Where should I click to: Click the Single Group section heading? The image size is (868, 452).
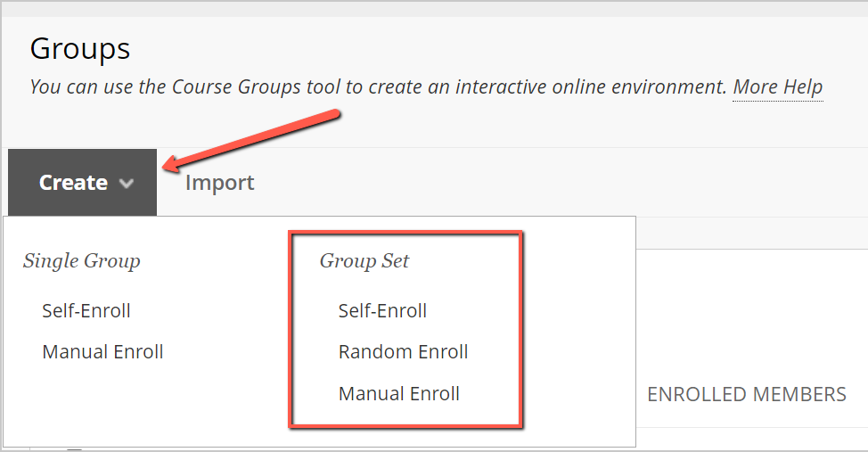(x=81, y=261)
